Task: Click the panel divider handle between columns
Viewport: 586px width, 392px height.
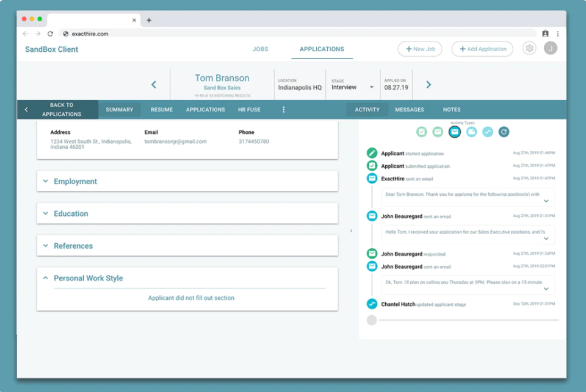Action: pyautogui.click(x=352, y=231)
